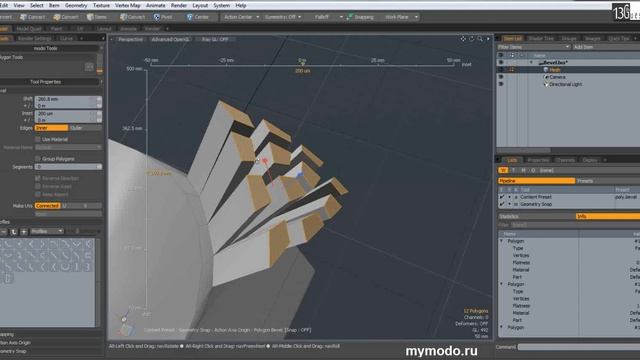
Task: Enable the Use Material checkbox
Action: [x=38, y=139]
